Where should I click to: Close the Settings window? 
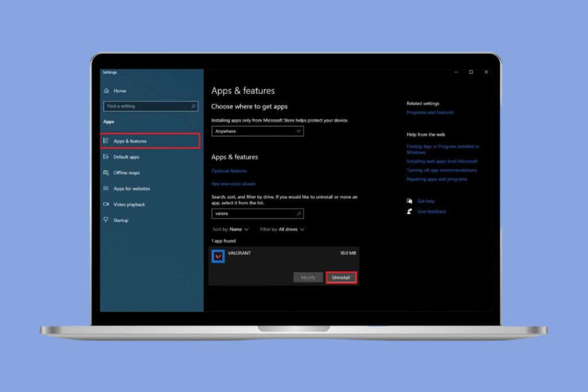486,72
